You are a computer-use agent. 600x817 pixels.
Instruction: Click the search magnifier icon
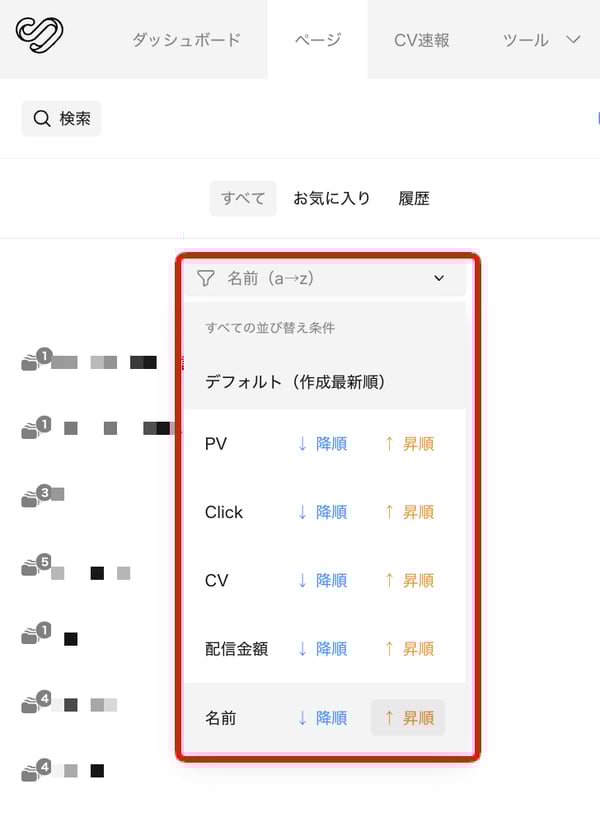tap(42, 119)
